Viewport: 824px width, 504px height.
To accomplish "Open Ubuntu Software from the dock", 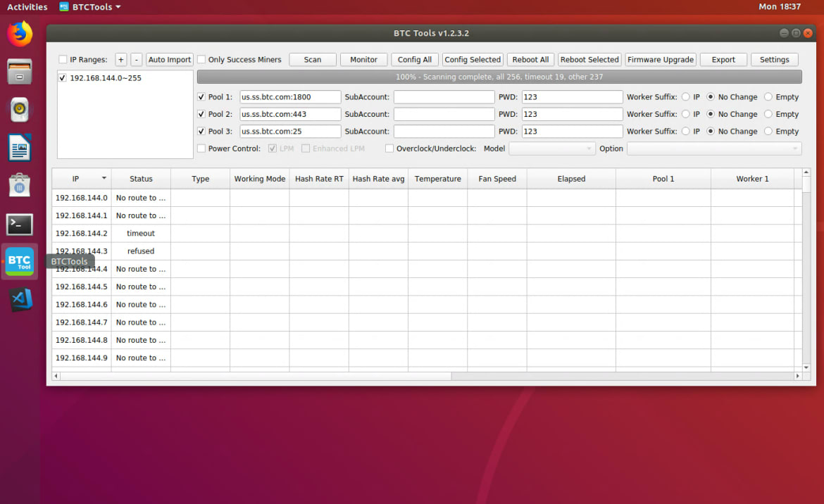I will coord(19,185).
